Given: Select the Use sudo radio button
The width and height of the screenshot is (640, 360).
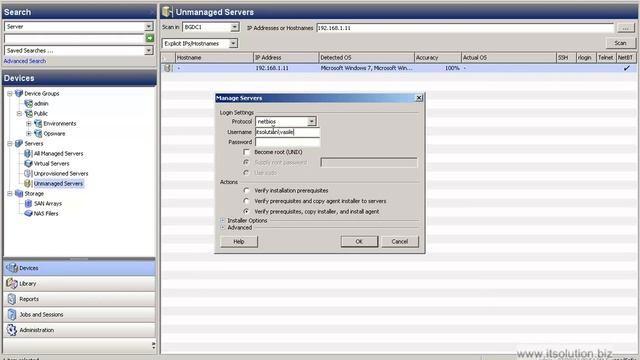Looking at the screenshot, I should coord(246,173).
